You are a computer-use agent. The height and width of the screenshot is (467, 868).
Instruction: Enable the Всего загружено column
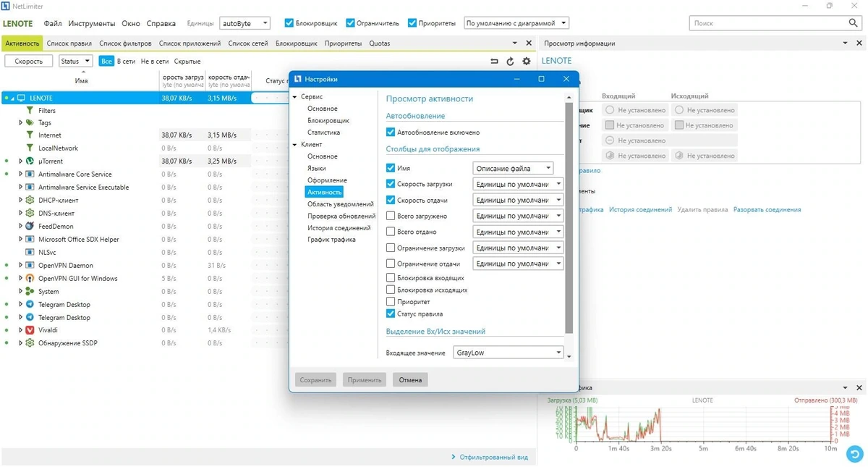click(391, 216)
